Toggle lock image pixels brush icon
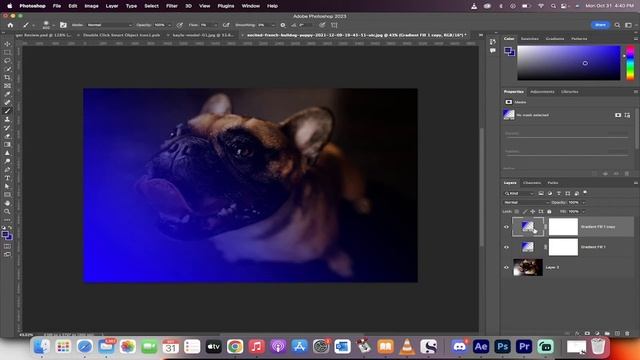This screenshot has height=360, width=640. point(525,211)
